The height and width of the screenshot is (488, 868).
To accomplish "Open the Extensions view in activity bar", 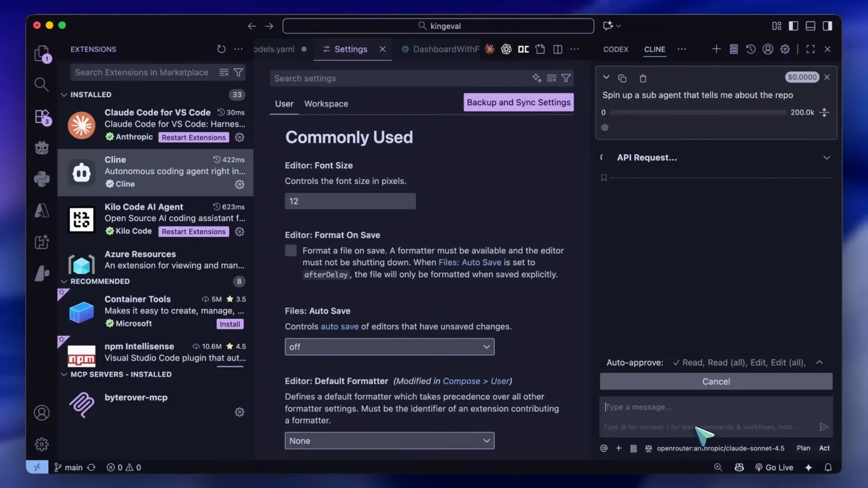I will (x=42, y=117).
